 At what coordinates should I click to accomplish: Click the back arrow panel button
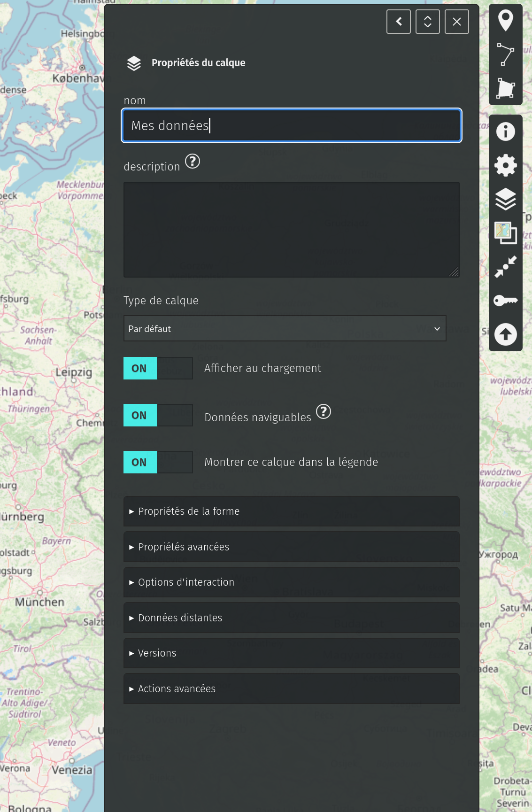tap(399, 22)
